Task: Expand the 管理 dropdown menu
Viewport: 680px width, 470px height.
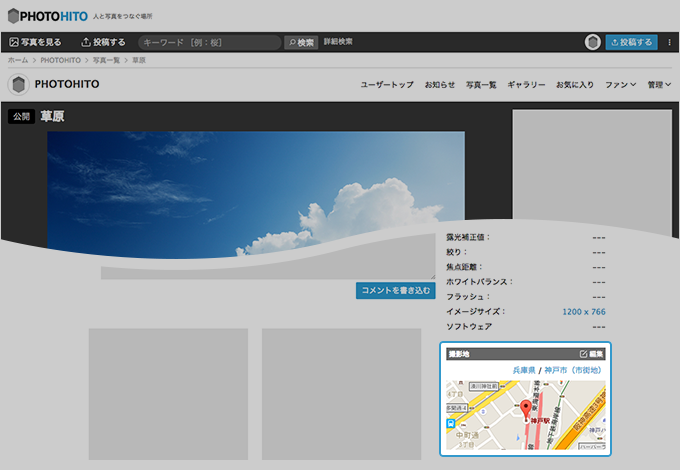Action: 659,85
